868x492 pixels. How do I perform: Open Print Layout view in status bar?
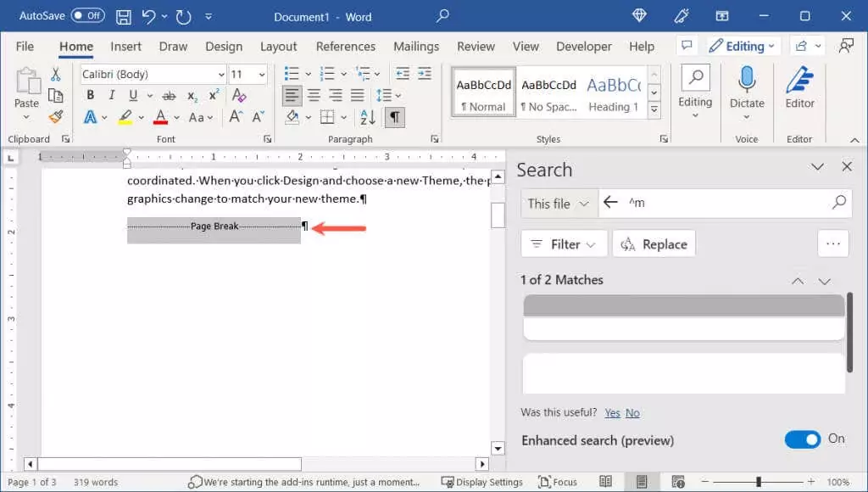pos(642,482)
